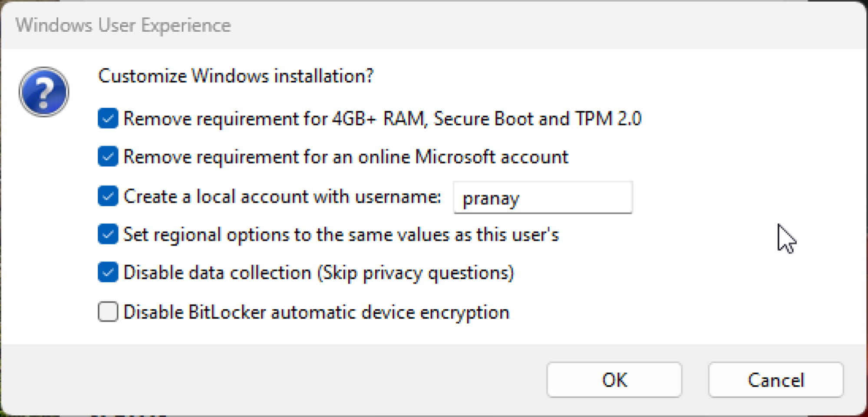Click the 'Customize Windows installation?' heading text

(x=235, y=76)
